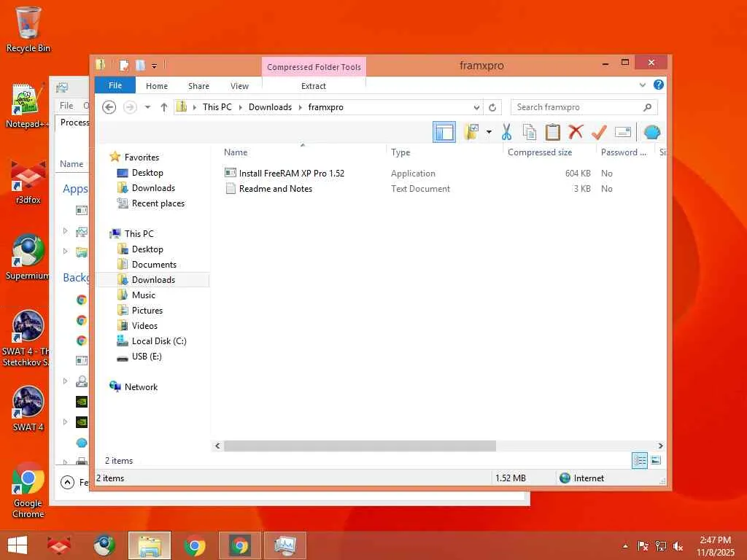Open Recent places in sidebar
The width and height of the screenshot is (747, 560).
(x=158, y=203)
